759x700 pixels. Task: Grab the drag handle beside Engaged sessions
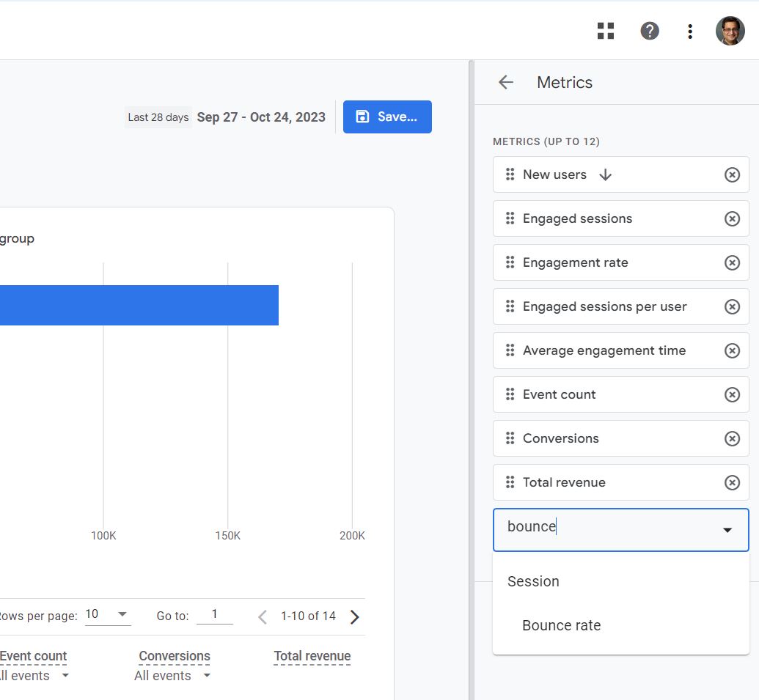pos(510,218)
